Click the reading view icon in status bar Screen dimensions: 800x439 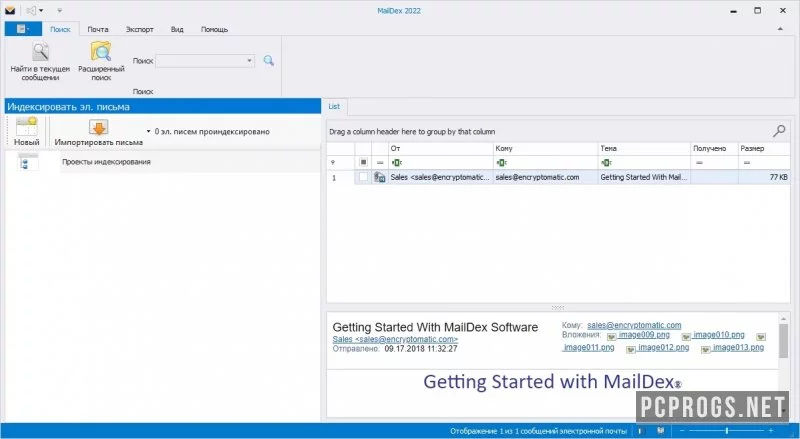pos(661,431)
